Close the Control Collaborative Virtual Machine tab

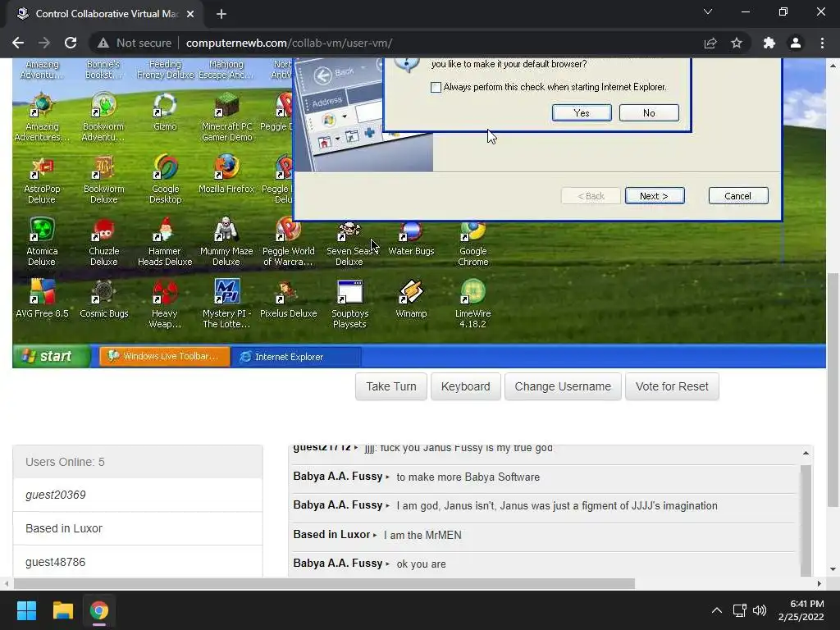point(190,14)
